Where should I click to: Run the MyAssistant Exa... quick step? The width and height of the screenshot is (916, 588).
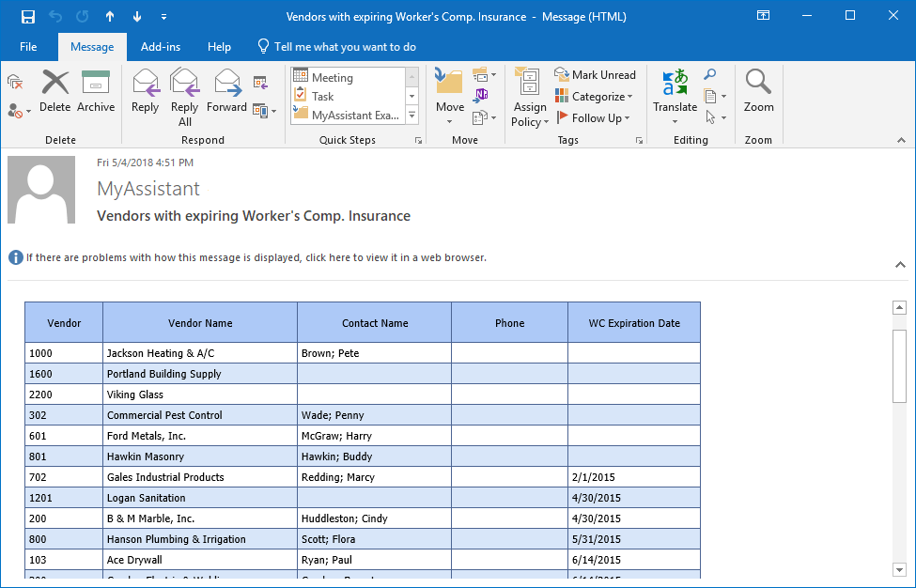coord(348,115)
